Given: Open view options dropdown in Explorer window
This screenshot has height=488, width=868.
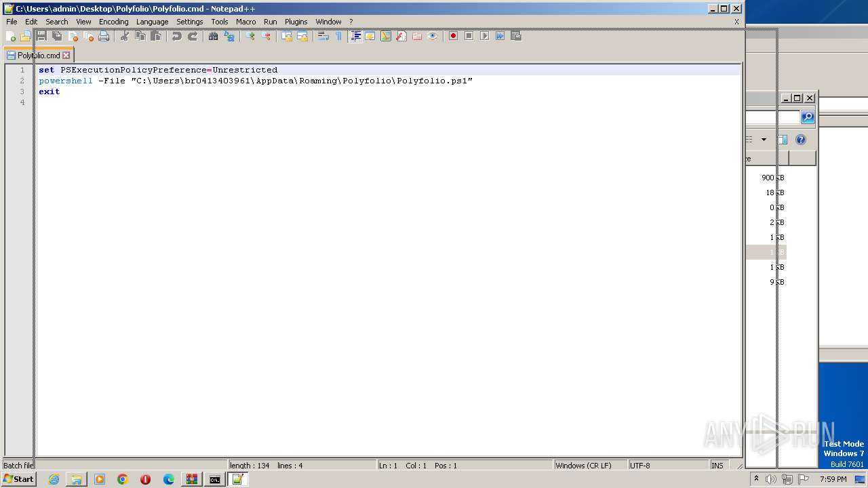Looking at the screenshot, I should click(764, 140).
